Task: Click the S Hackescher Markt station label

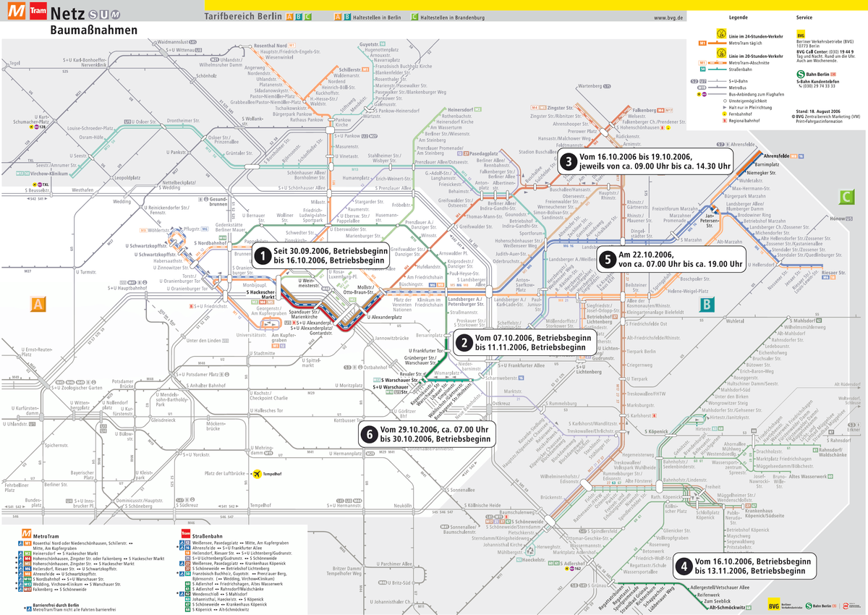Action: (x=261, y=294)
